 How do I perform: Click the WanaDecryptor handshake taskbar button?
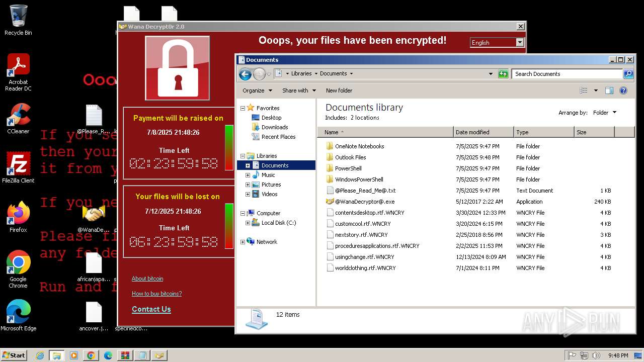point(159,355)
